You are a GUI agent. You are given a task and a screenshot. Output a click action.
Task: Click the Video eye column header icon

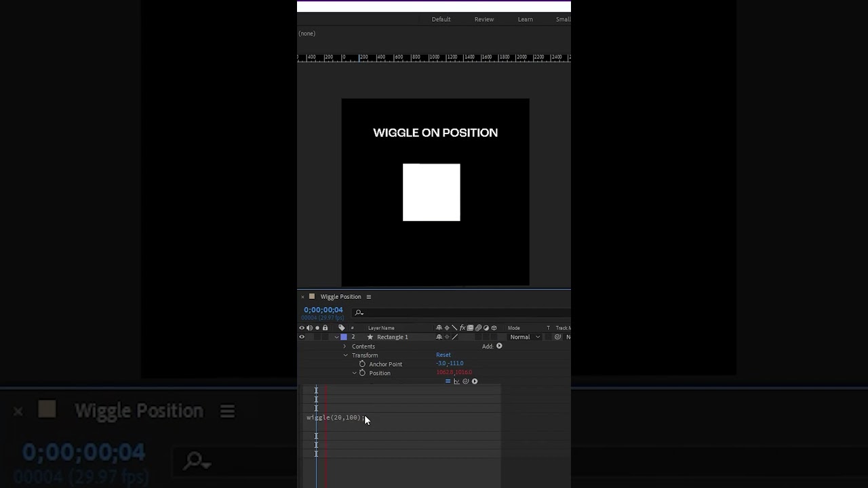[x=302, y=328]
